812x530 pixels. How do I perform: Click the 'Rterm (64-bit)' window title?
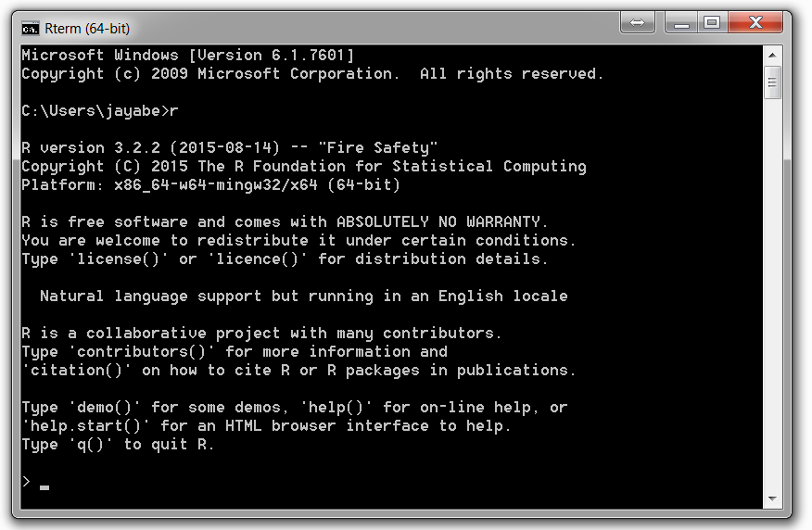(87, 29)
